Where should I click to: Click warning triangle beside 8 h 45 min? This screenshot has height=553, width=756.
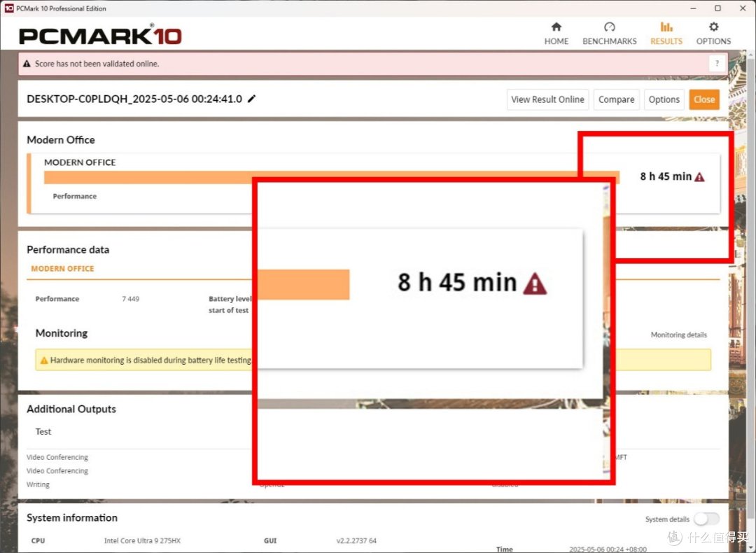coord(699,177)
